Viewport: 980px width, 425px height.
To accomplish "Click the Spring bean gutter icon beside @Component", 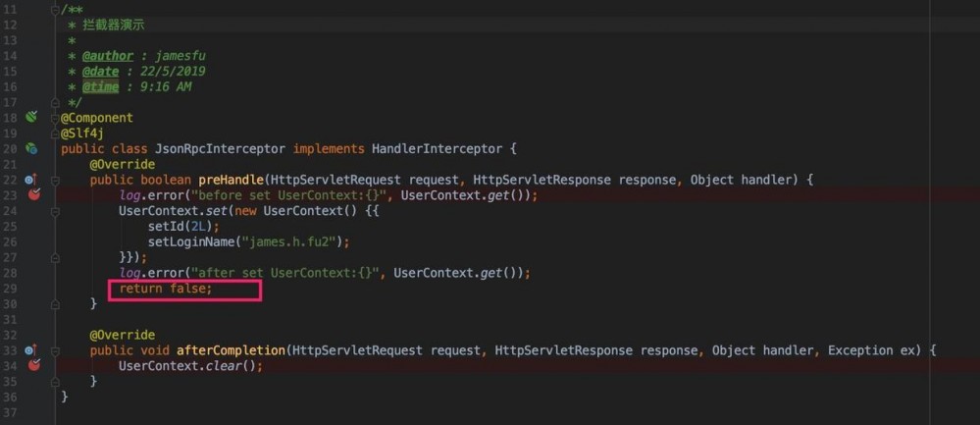I will click(x=31, y=117).
